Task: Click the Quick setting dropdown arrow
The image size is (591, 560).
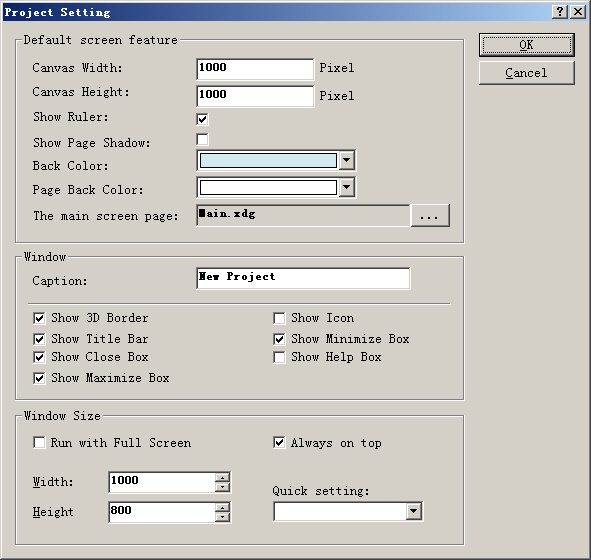Action: tap(414, 511)
